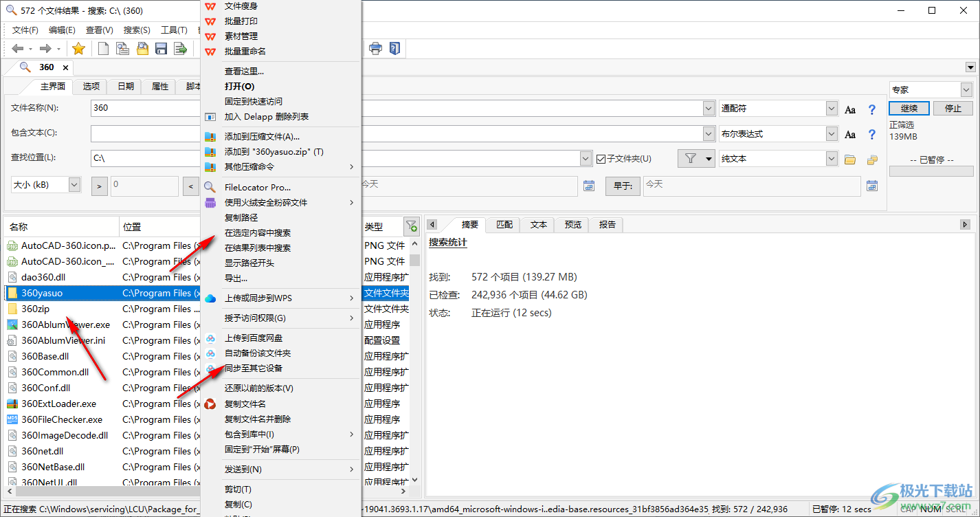The image size is (980, 517).
Task: Open the funnel filter button dropdown arrow
Action: [708, 159]
